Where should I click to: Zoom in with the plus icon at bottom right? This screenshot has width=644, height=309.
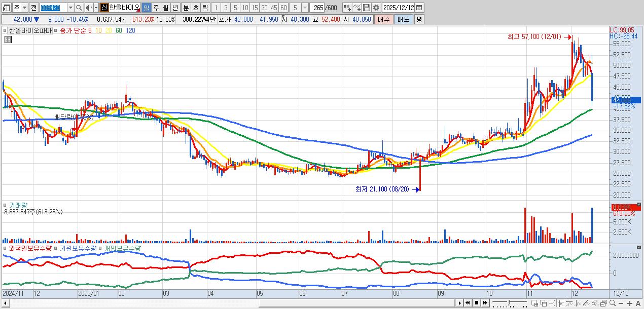click(630, 303)
